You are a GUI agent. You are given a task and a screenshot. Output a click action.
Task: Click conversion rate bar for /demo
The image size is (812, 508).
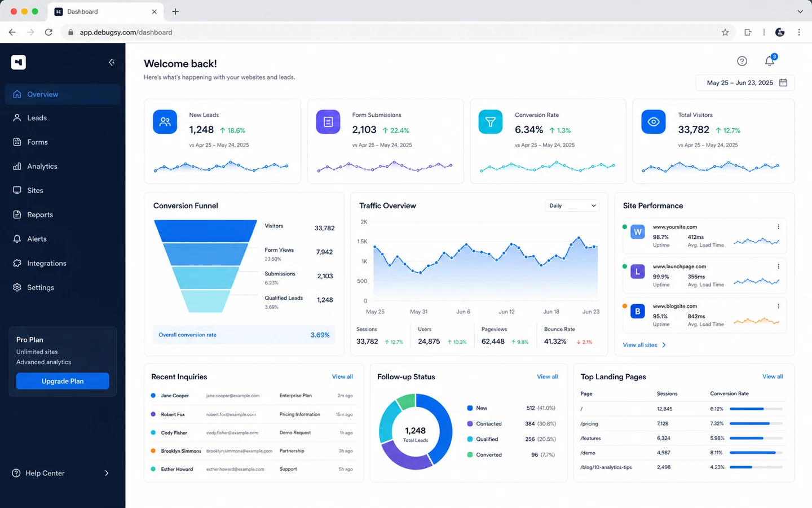[x=756, y=453]
